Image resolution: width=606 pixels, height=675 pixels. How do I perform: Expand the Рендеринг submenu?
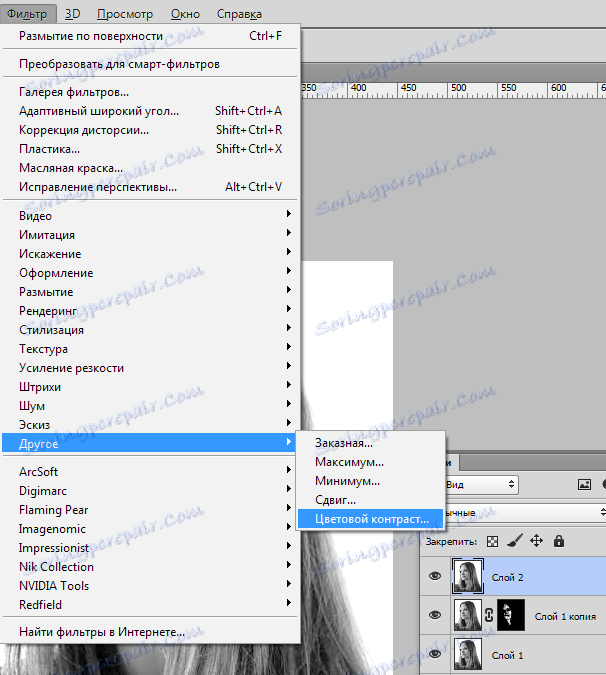click(x=149, y=310)
